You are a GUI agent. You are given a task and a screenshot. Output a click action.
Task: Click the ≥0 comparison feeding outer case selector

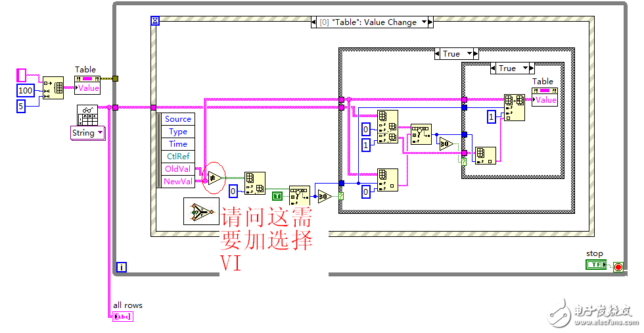point(325,197)
